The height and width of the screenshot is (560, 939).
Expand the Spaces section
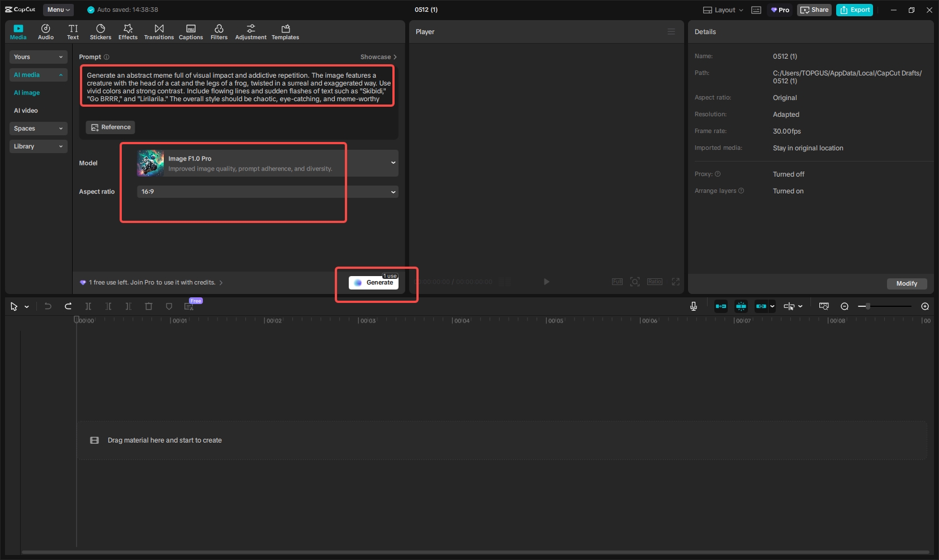(x=39, y=129)
